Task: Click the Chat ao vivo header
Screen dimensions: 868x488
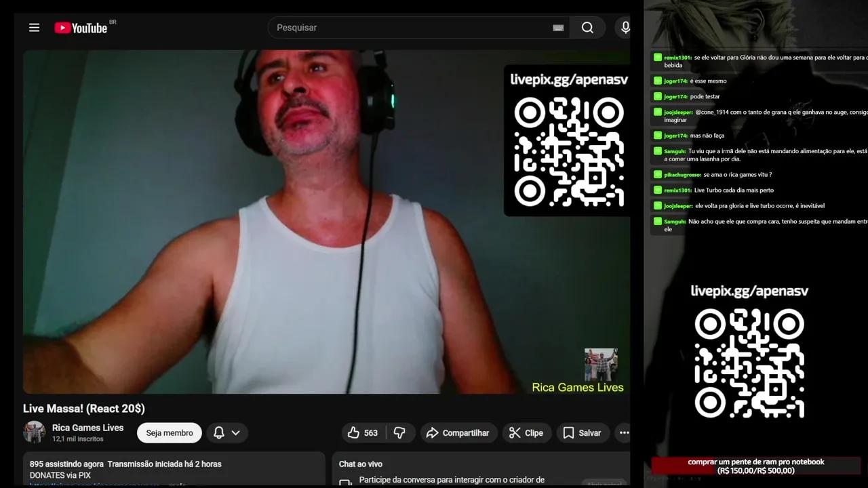Action: tap(361, 464)
